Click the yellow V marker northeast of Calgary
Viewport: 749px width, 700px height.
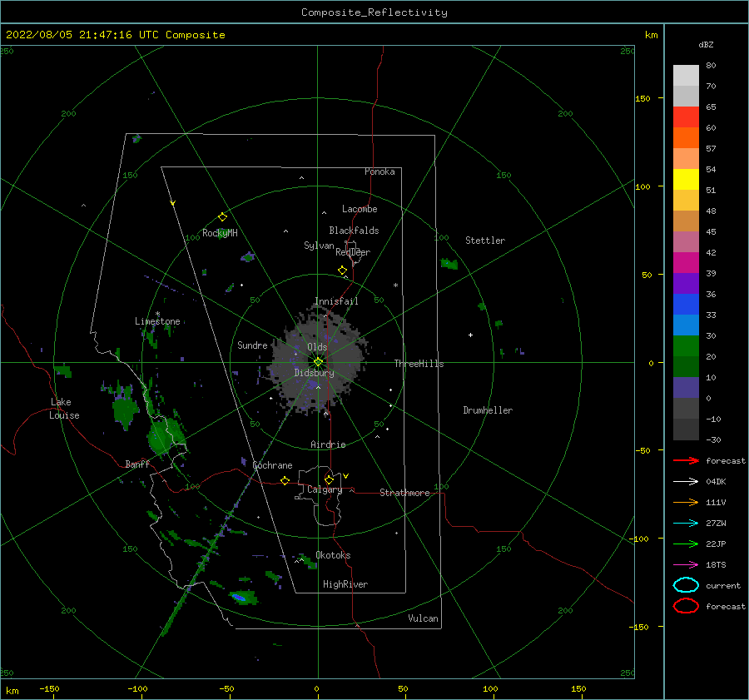click(x=346, y=476)
